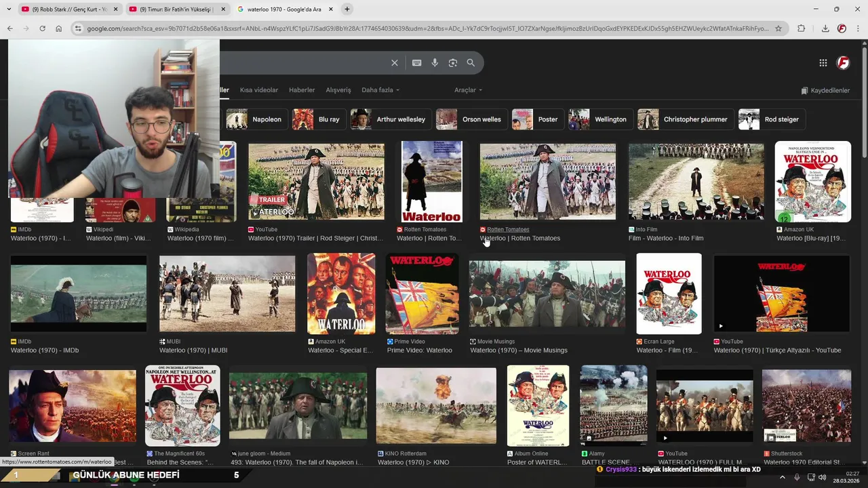Open the browser extensions puzzle icon
868x488 pixels.
tap(802, 28)
